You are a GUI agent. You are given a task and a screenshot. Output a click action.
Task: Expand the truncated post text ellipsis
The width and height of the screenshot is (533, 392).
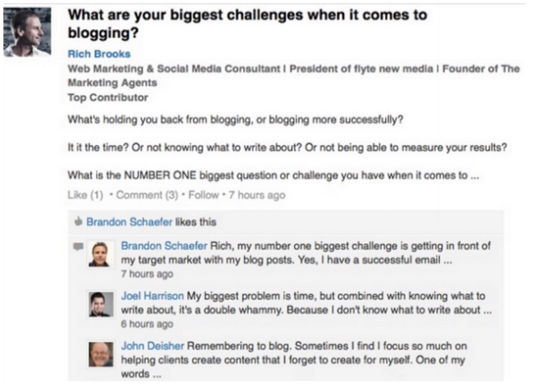point(474,177)
